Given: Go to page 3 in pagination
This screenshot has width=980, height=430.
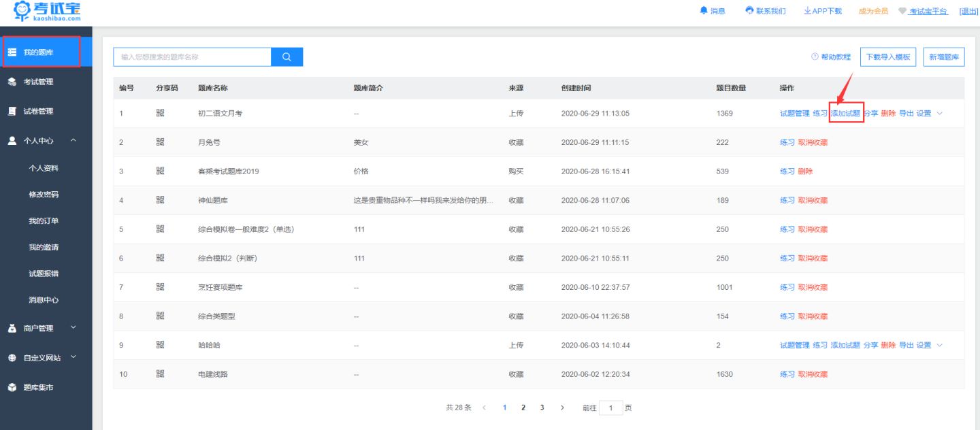Looking at the screenshot, I should (542, 408).
